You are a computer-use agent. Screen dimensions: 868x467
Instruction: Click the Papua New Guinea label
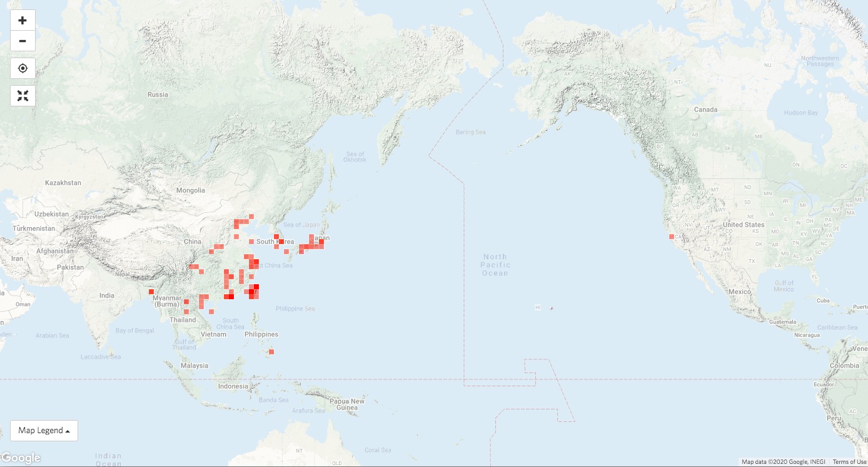coord(347,404)
